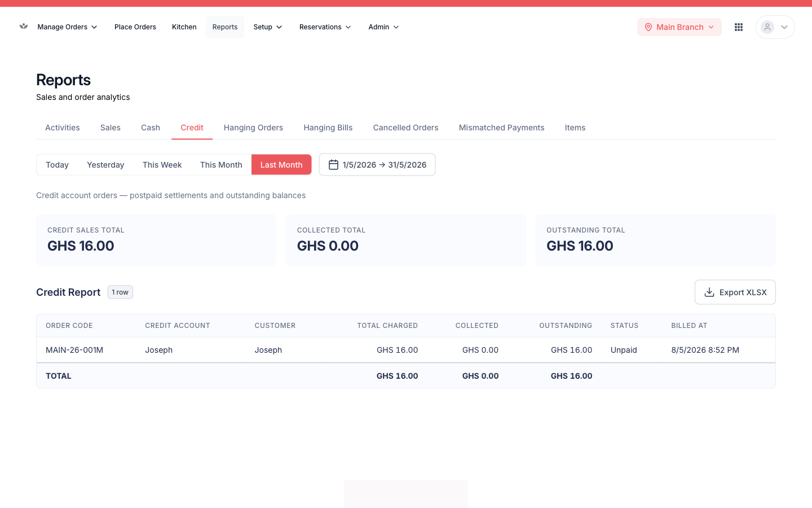The height and width of the screenshot is (508, 812).
Task: Click the calendar icon in date range
Action: [333, 165]
